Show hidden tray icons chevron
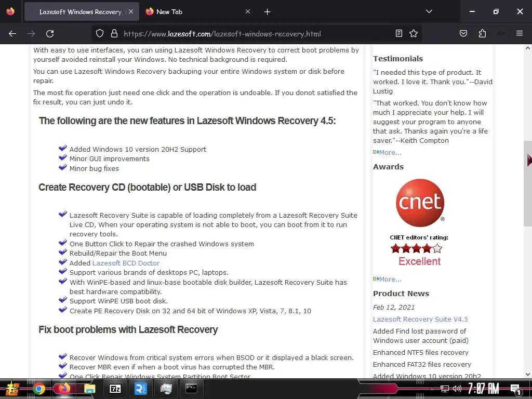This screenshot has width=532, height=399. coord(432,389)
